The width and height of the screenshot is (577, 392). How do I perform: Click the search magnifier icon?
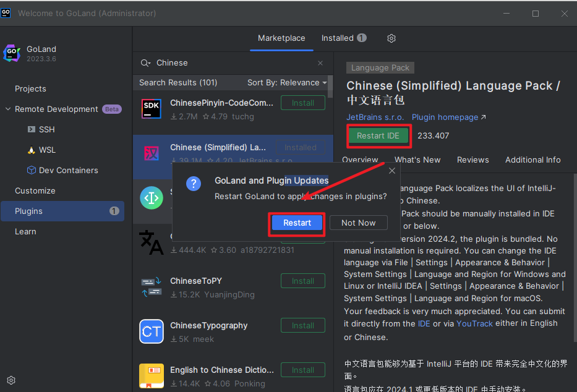click(x=144, y=63)
